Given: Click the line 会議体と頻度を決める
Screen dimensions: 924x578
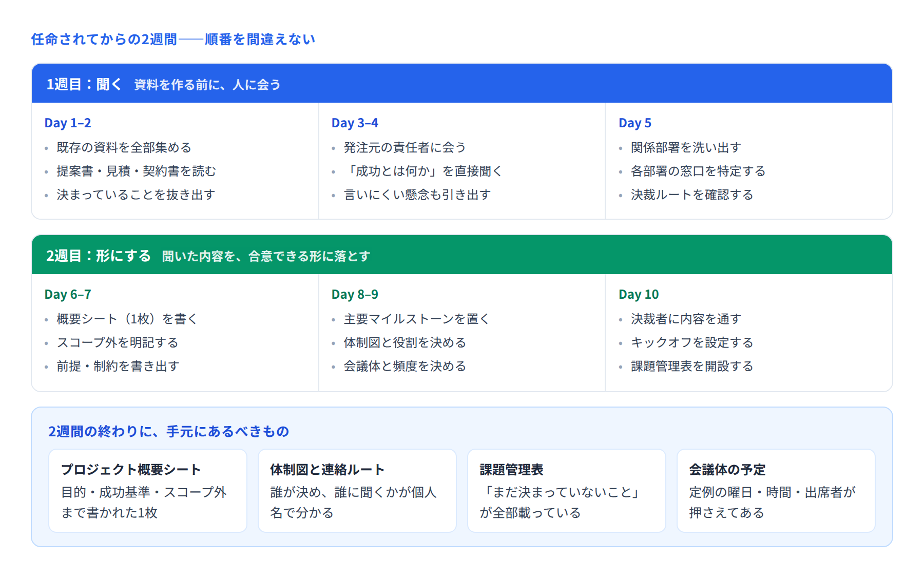Looking at the screenshot, I should (x=405, y=367).
